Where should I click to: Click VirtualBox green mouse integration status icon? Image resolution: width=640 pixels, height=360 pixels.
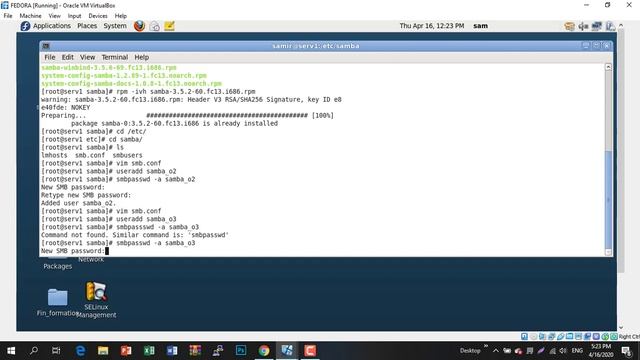coord(605,336)
